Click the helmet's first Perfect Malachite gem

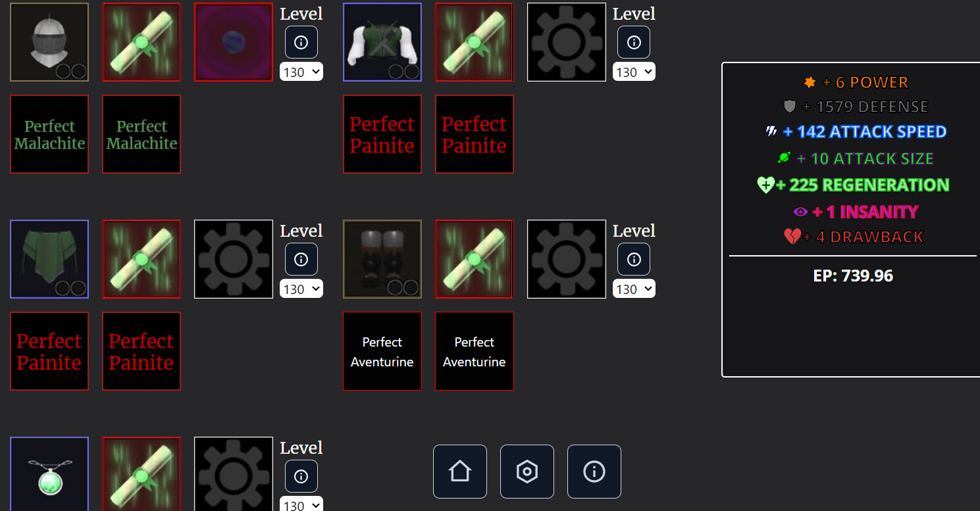[49, 134]
